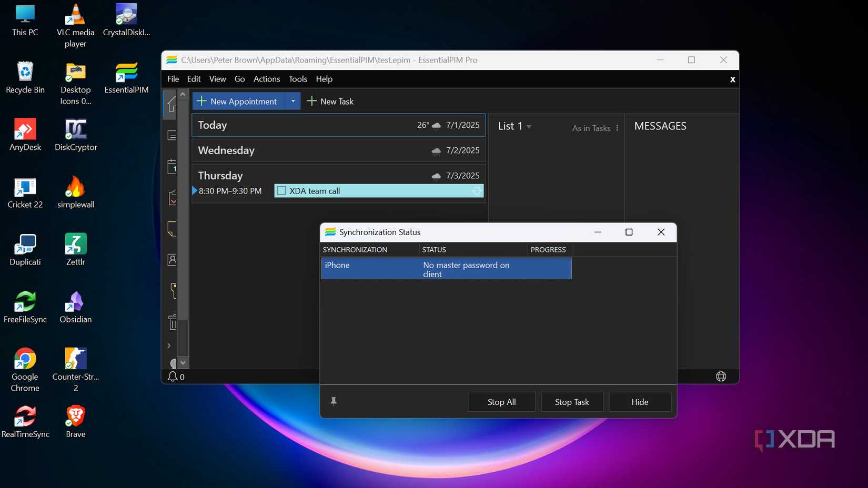Expand the List 1 dropdown
This screenshot has width=868, height=488.
(529, 127)
